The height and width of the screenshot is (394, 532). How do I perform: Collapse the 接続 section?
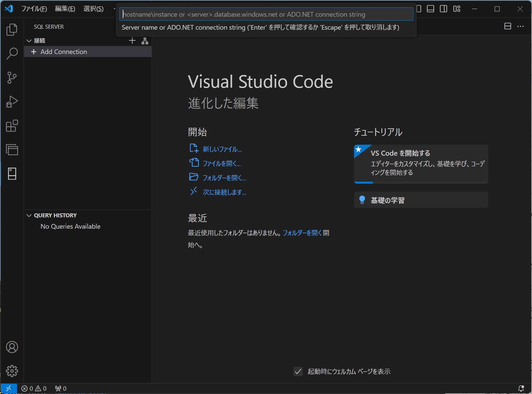click(x=29, y=41)
